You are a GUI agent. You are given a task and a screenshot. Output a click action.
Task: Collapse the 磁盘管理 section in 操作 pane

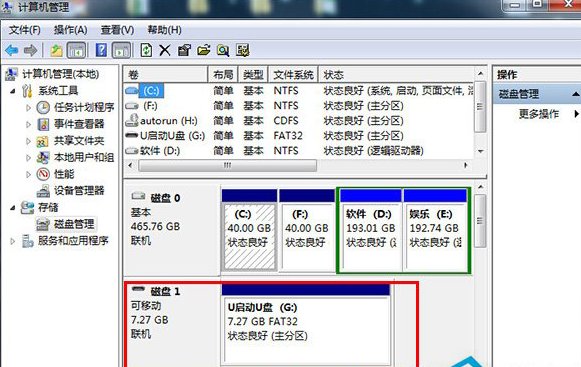575,94
